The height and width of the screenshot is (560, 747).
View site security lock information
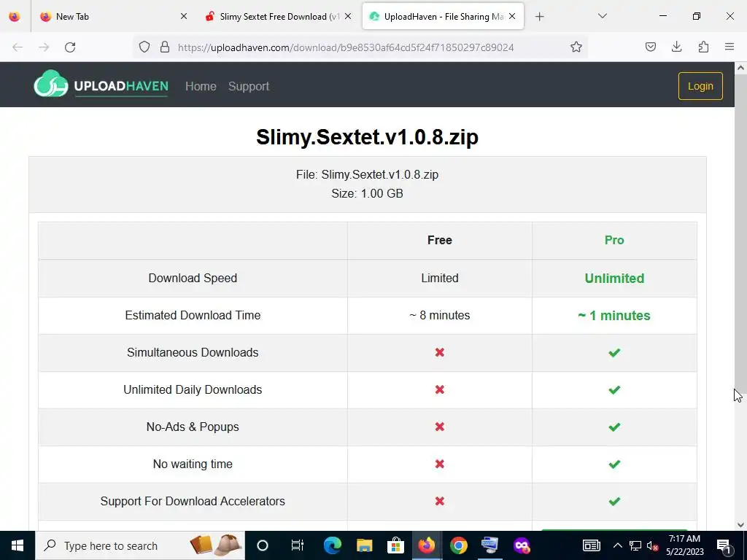point(165,47)
